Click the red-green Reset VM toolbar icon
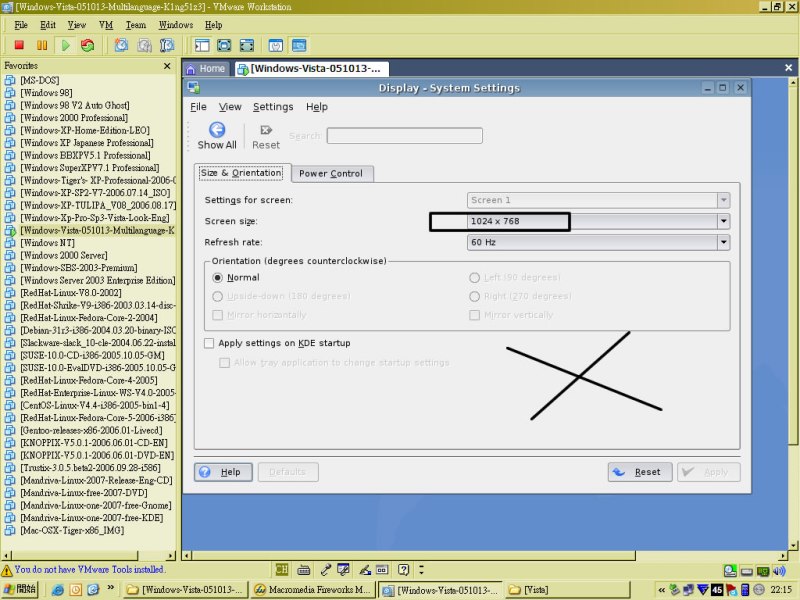 click(88, 45)
